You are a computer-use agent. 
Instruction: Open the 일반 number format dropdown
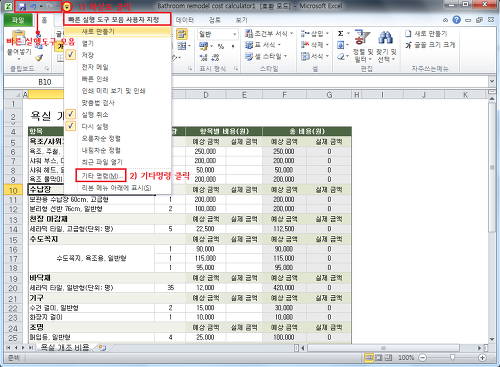tap(234, 34)
